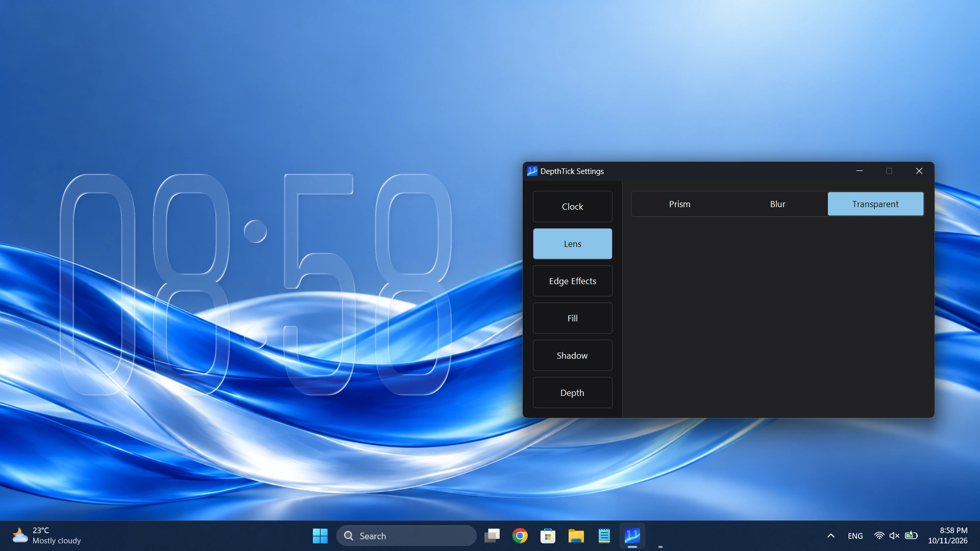
Task: Open the Clock settings section
Action: click(572, 207)
